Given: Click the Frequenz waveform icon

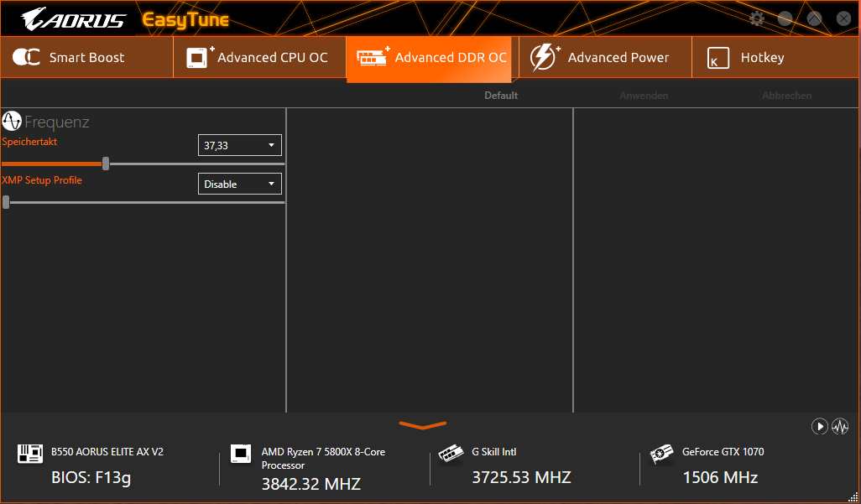Looking at the screenshot, I should point(12,121).
